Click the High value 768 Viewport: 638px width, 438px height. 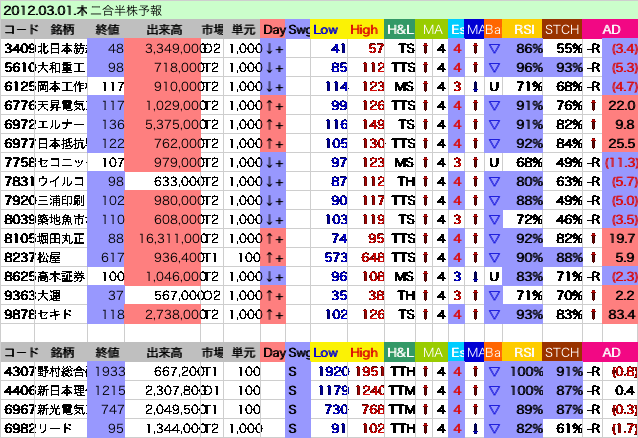373,410
